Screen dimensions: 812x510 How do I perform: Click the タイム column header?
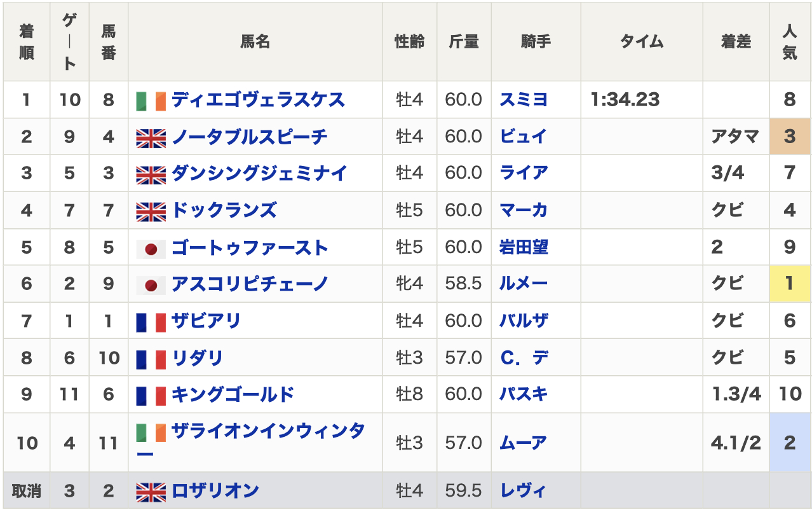click(642, 42)
